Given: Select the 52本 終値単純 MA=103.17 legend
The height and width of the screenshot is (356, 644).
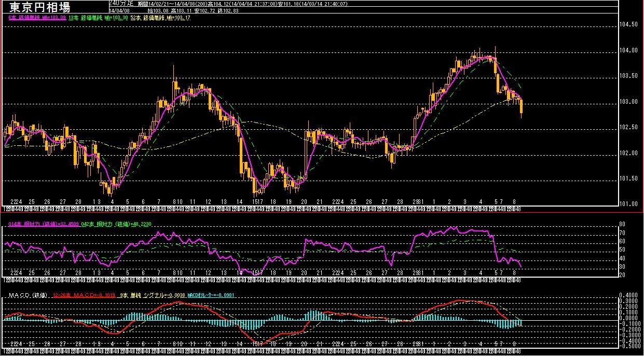Looking at the screenshot, I should [x=161, y=18].
